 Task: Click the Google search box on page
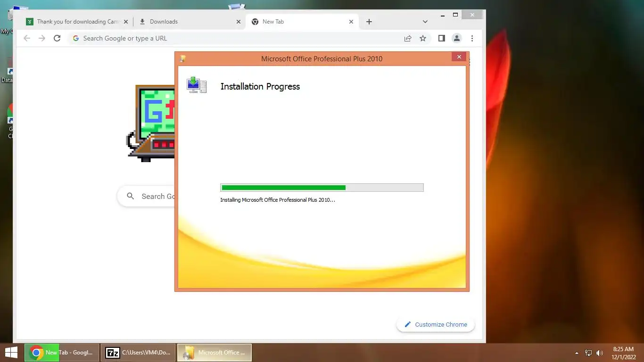point(146,197)
